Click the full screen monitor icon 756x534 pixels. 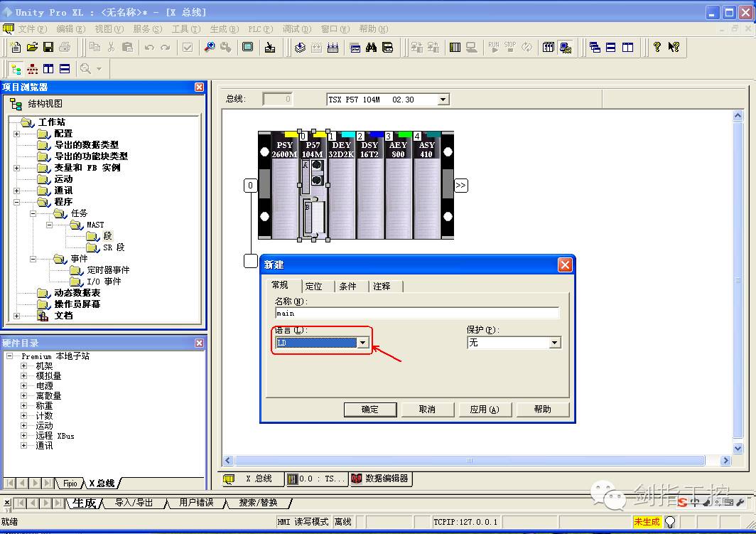pos(248,47)
